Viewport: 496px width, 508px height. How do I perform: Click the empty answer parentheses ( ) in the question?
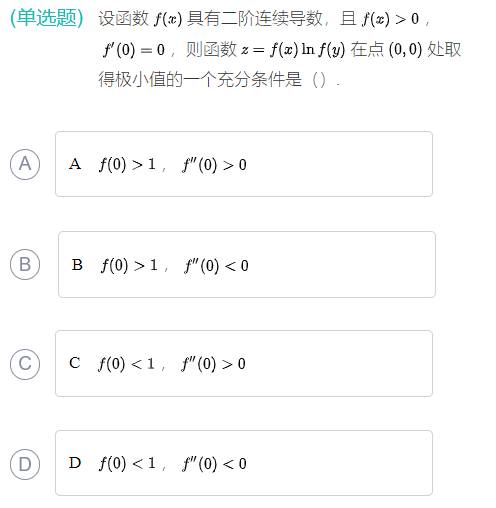pos(319,80)
